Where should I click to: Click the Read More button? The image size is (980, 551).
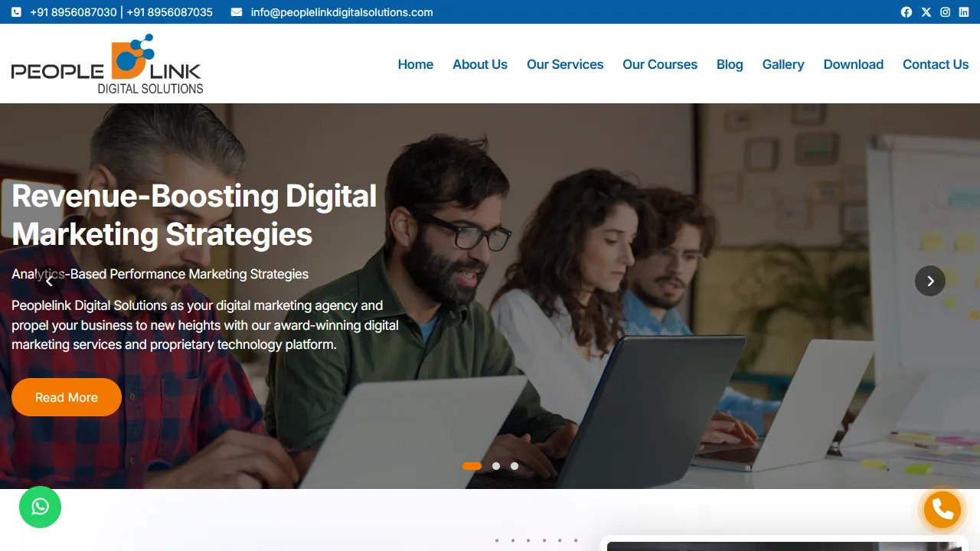[66, 397]
